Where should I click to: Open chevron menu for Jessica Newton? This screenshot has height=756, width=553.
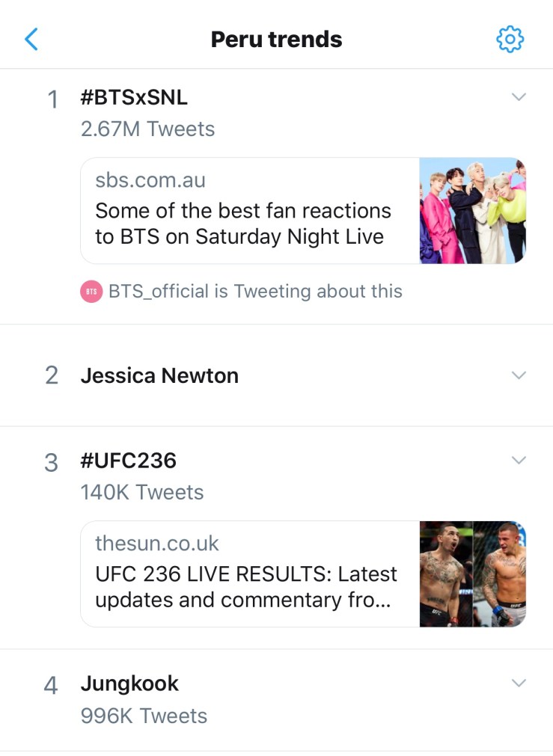tap(519, 375)
